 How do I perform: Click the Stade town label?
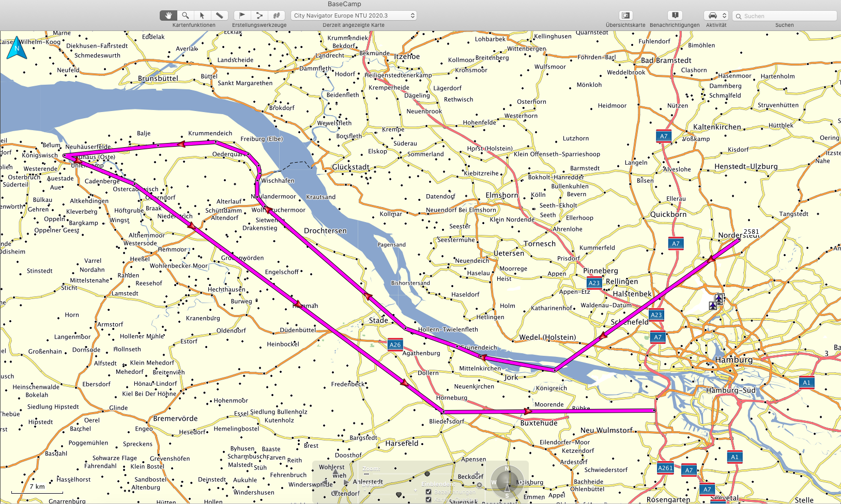coord(378,320)
